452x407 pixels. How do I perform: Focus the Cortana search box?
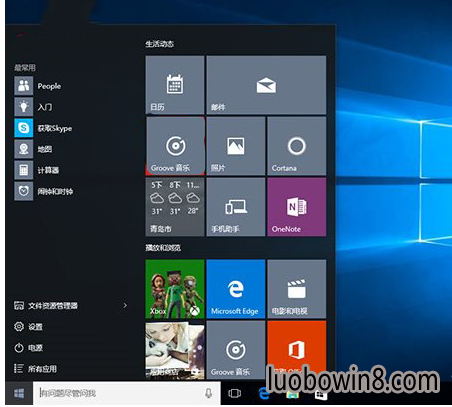127,393
